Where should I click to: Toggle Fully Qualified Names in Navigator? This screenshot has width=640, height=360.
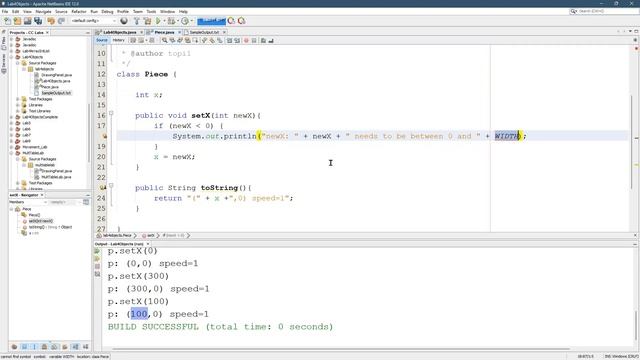[x=65, y=347]
